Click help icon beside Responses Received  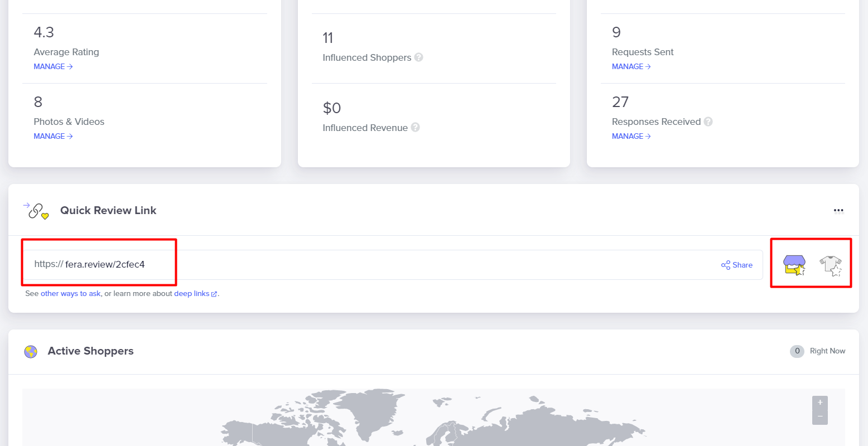click(x=708, y=122)
